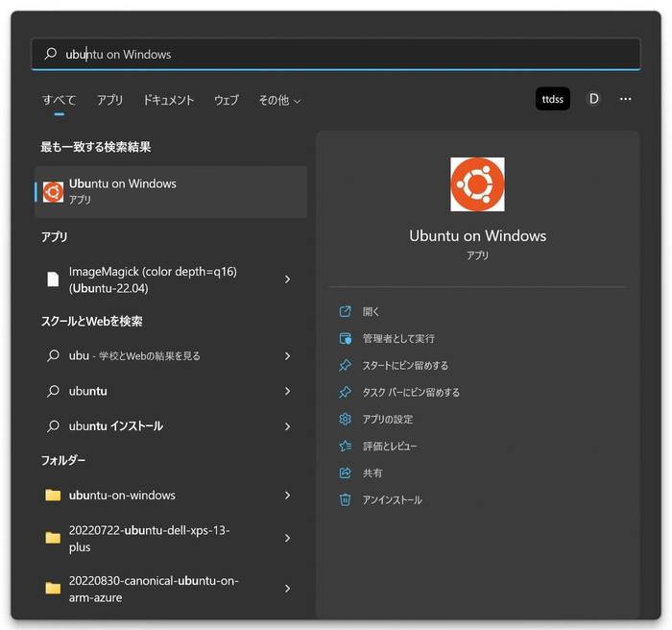Screen dimensions: 672x630
Task: Choose 開く to launch the app
Action: click(371, 312)
